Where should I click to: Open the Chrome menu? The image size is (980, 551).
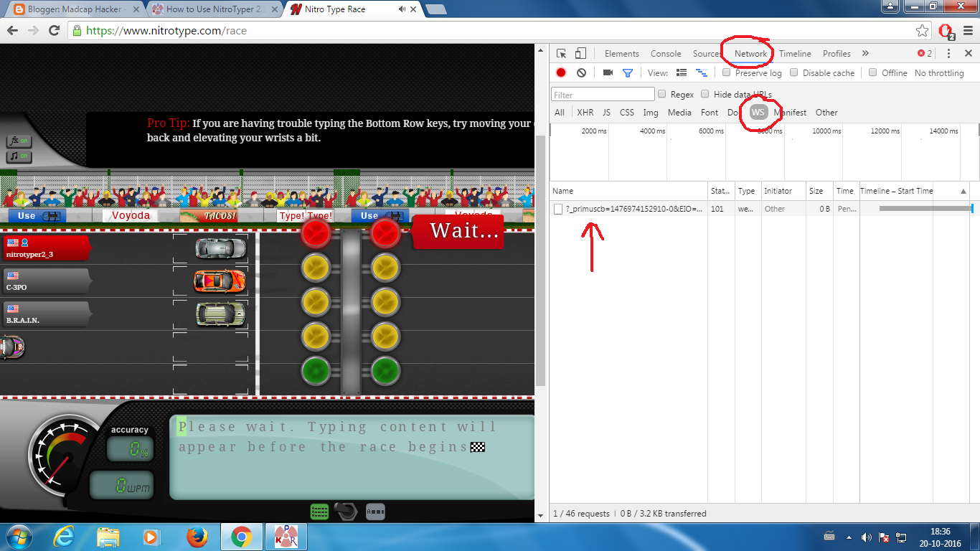coord(968,31)
